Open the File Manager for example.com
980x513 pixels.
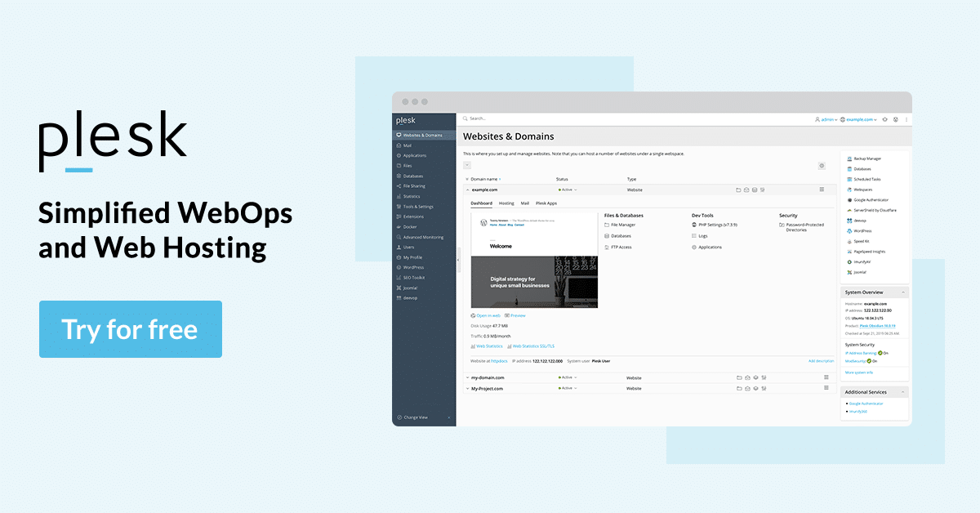623,224
